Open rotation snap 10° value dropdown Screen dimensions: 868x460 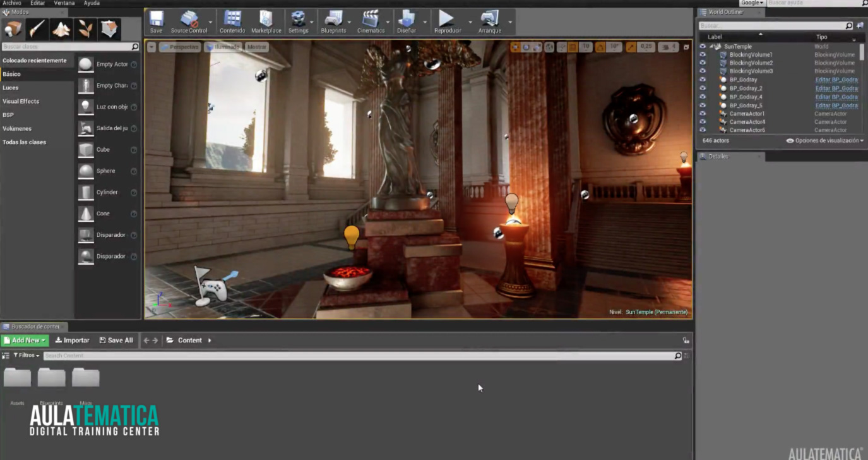[614, 47]
